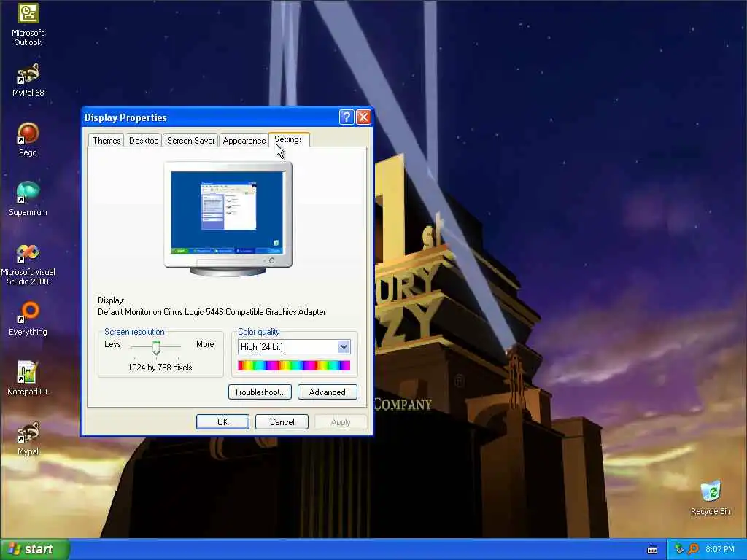Select Microsoft Visual Studio 2008 shortcut

click(x=28, y=264)
